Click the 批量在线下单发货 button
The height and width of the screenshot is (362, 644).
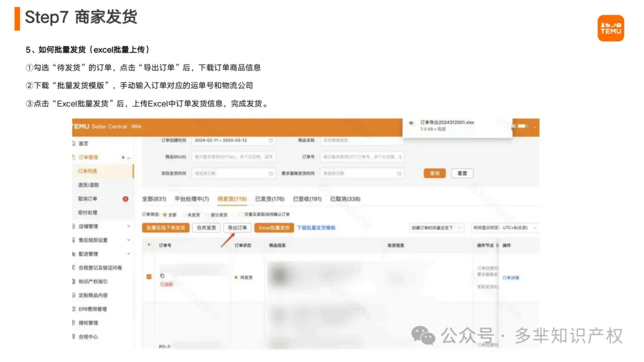[x=166, y=228]
